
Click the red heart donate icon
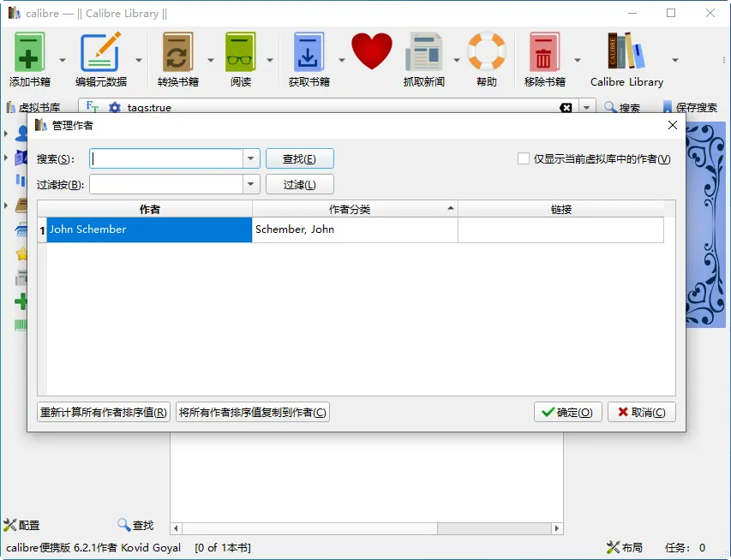372,51
